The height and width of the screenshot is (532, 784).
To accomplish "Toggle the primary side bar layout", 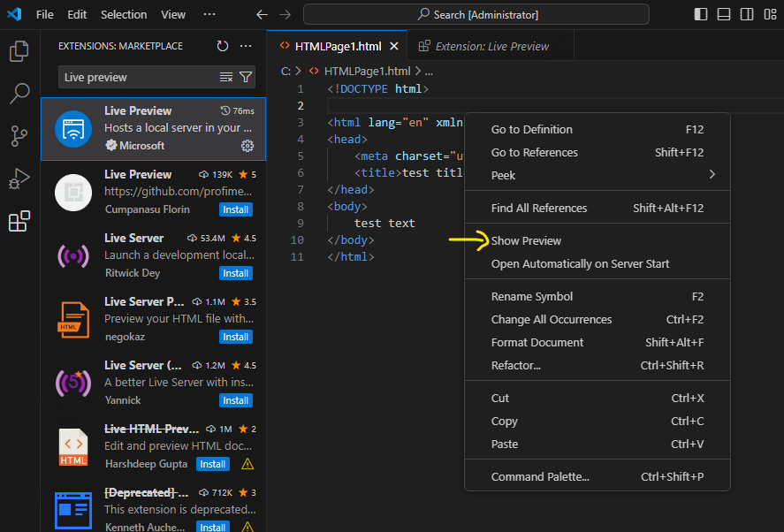I will 701,14.
